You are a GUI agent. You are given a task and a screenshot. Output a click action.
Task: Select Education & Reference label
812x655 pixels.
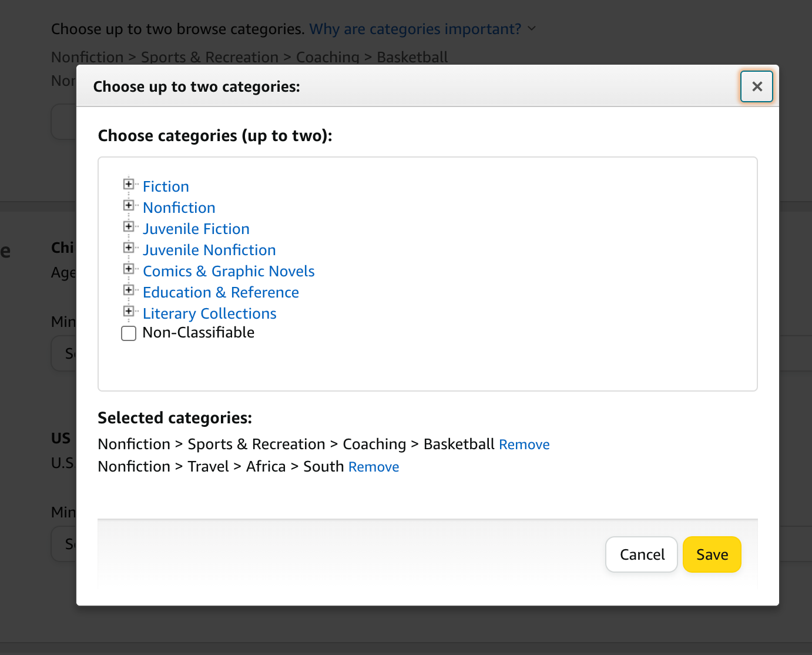pyautogui.click(x=221, y=292)
